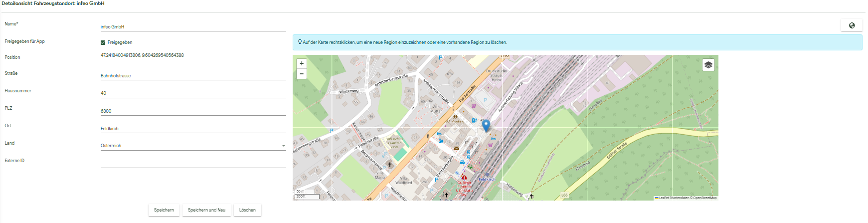Click the blue location marker pin
The height and width of the screenshot is (223, 868).
click(x=486, y=125)
